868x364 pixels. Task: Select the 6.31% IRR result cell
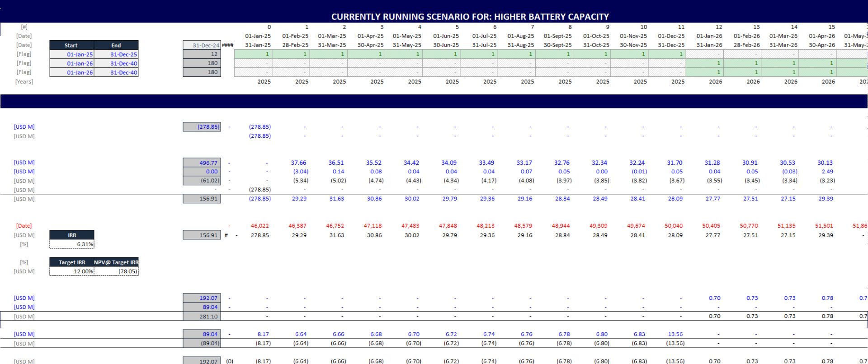(72, 244)
